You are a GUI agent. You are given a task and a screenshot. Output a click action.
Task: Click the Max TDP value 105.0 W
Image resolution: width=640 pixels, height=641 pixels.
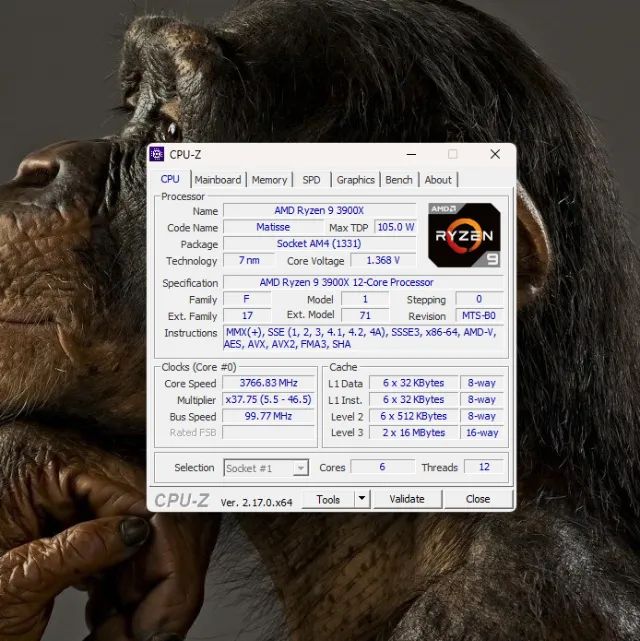(396, 227)
